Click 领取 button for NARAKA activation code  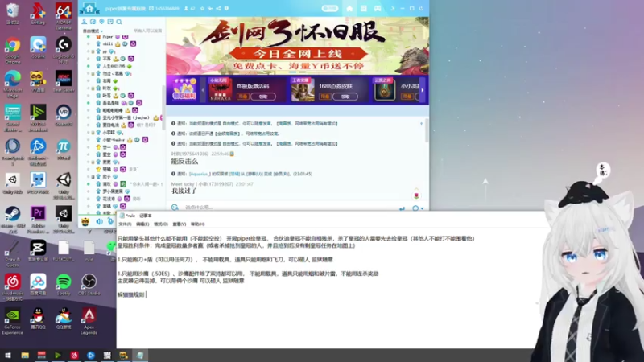(x=263, y=97)
